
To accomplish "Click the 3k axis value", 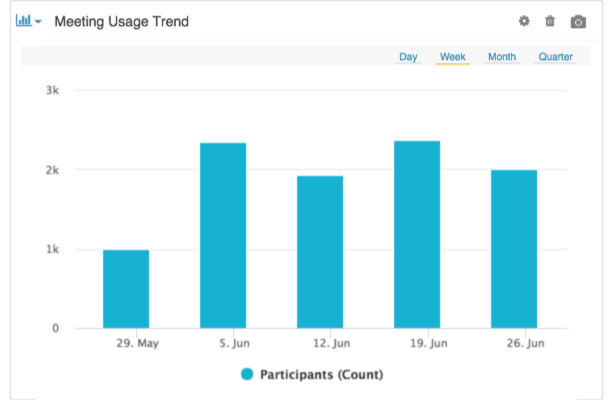I will [52, 90].
